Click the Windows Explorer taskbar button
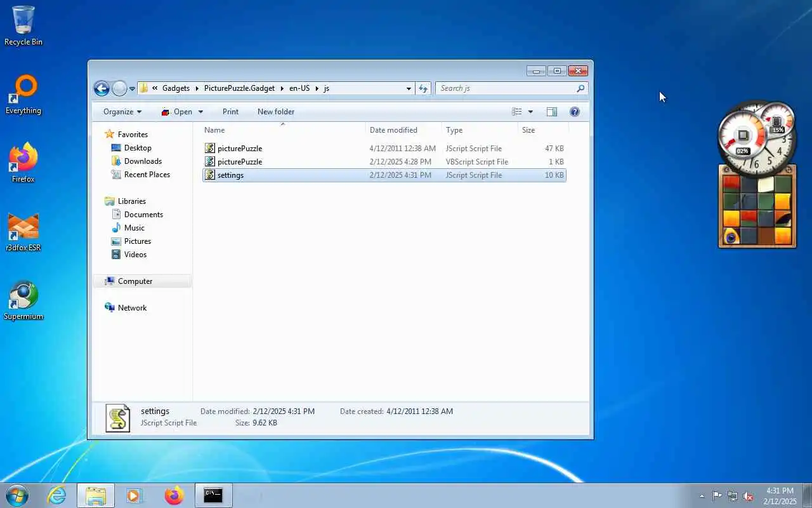Viewport: 812px width, 508px height. (x=96, y=495)
